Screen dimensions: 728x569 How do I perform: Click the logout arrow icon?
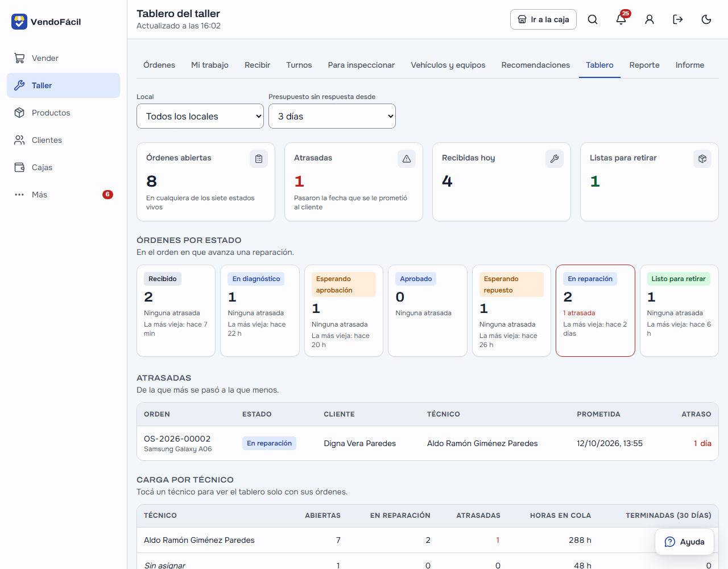(678, 19)
